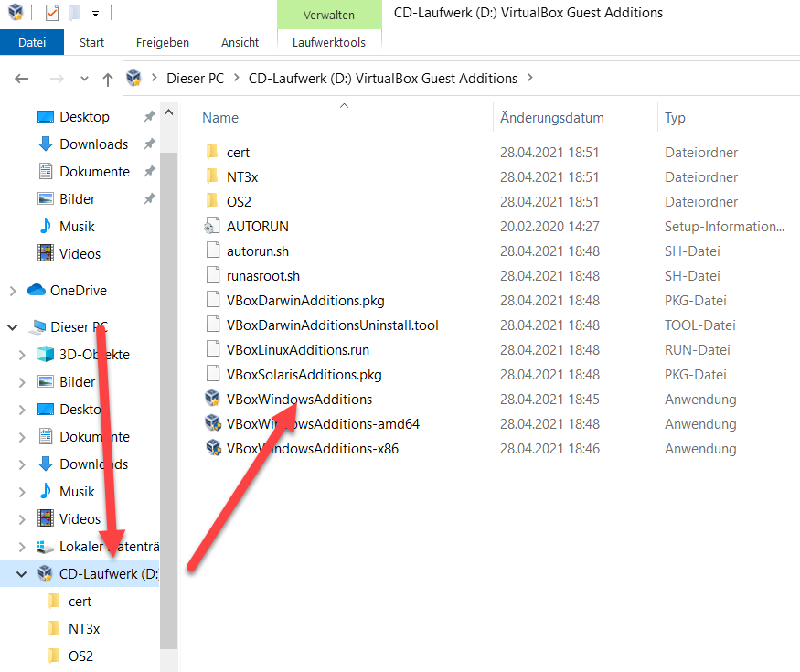This screenshot has width=800, height=672.
Task: Select the VBoxWindowsAdditions application
Action: tap(300, 399)
